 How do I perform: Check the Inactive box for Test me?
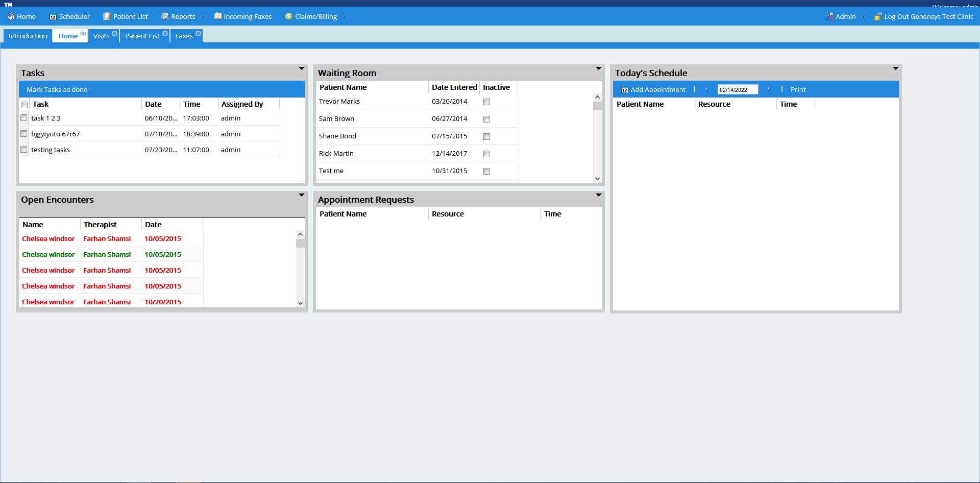[486, 171]
